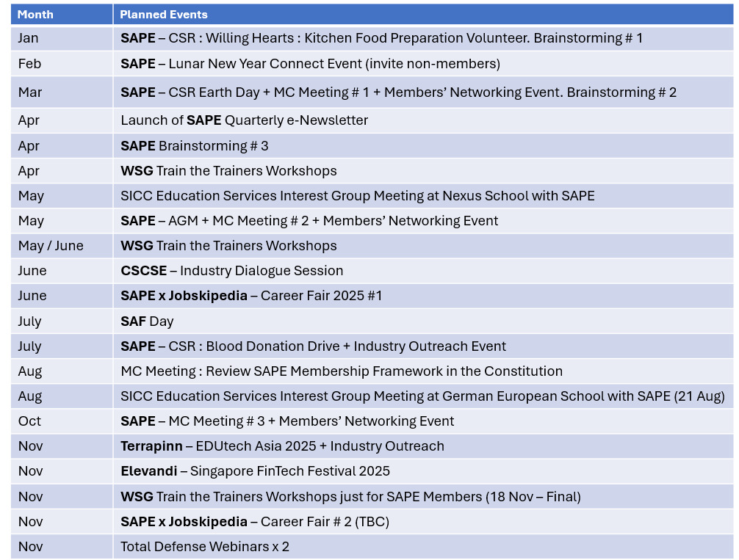
Task: Select the CSR Earth Day event cell
Action: click(x=398, y=92)
